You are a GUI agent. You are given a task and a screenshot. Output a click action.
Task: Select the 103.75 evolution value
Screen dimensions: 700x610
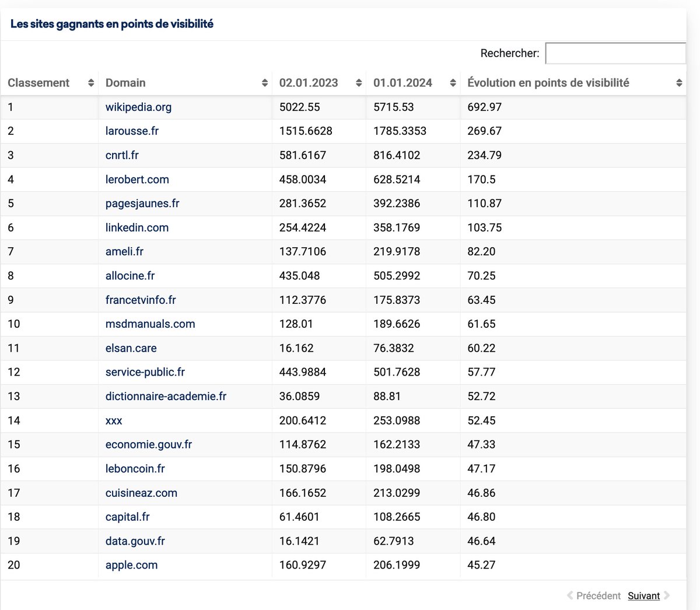tap(485, 227)
